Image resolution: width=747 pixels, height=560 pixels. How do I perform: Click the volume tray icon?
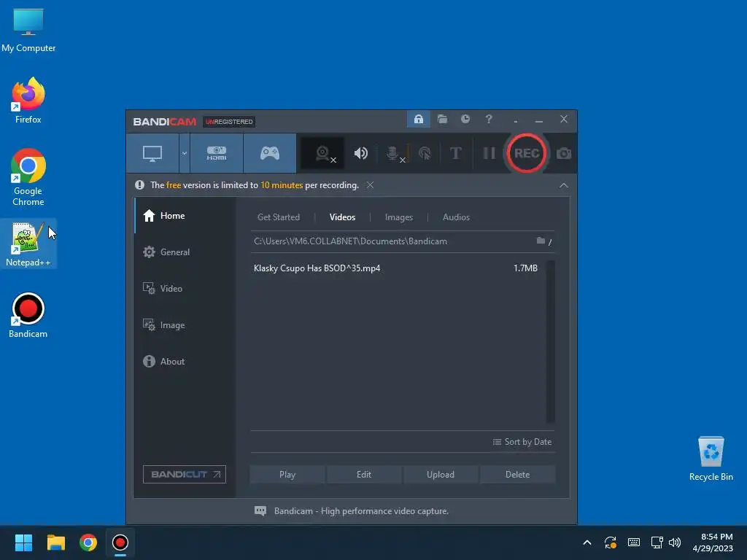click(675, 542)
